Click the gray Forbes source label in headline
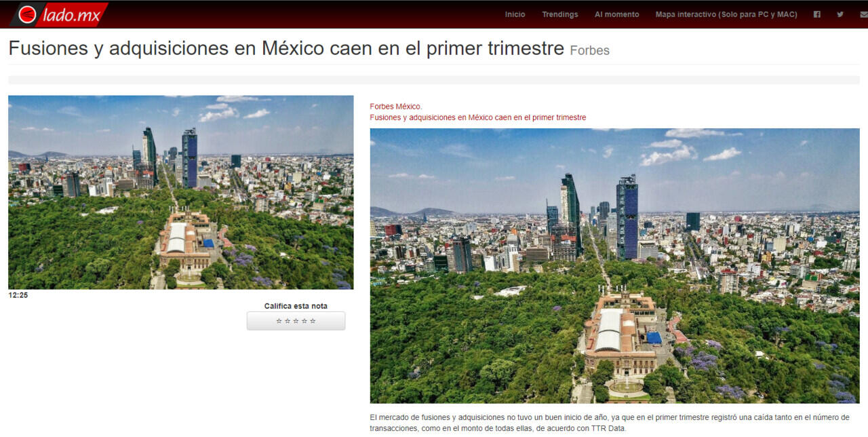The image size is (868, 437). [x=589, y=51]
